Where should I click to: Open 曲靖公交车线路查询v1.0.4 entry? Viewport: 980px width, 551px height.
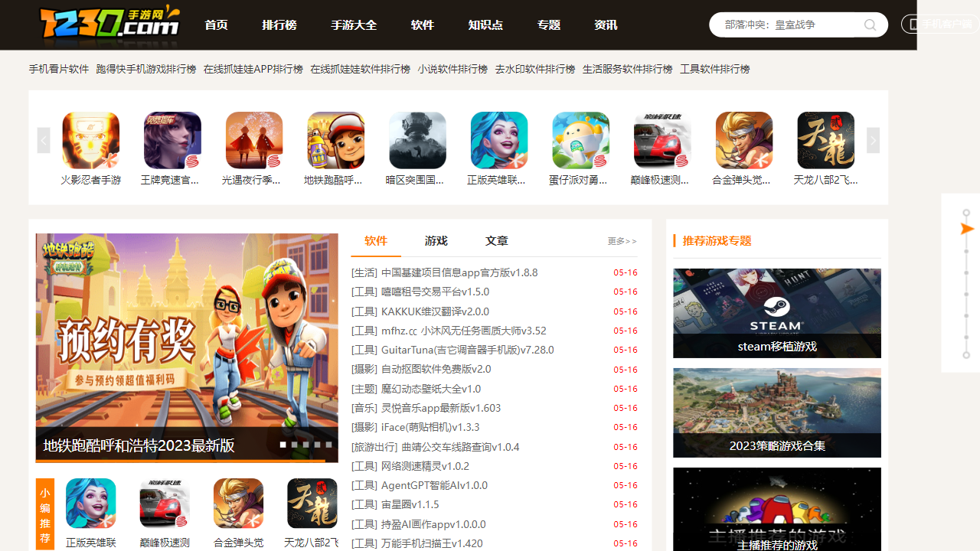pyautogui.click(x=460, y=447)
